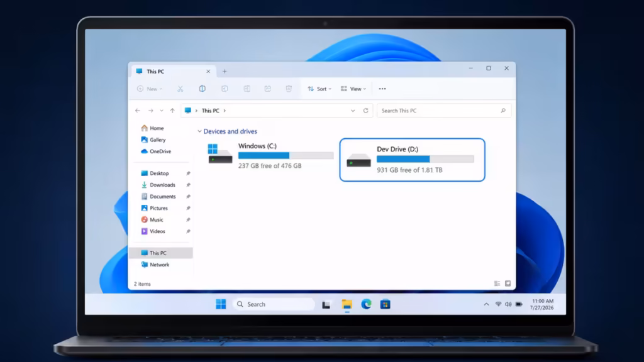Screen dimensions: 644x362
Task: Open OneDrive in the navigation pane
Action: pyautogui.click(x=156, y=151)
